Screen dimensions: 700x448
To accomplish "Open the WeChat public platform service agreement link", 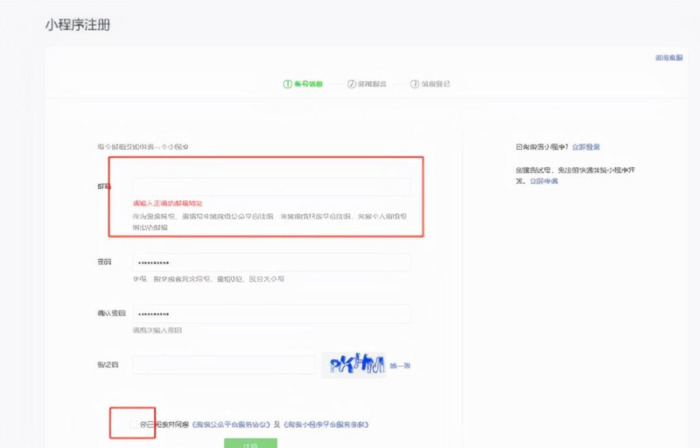I will click(231, 424).
